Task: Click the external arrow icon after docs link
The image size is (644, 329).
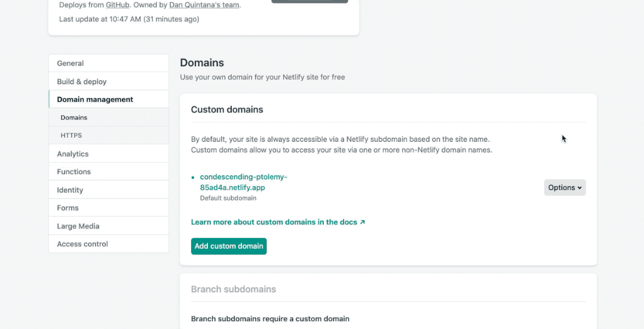Action: tap(362, 222)
